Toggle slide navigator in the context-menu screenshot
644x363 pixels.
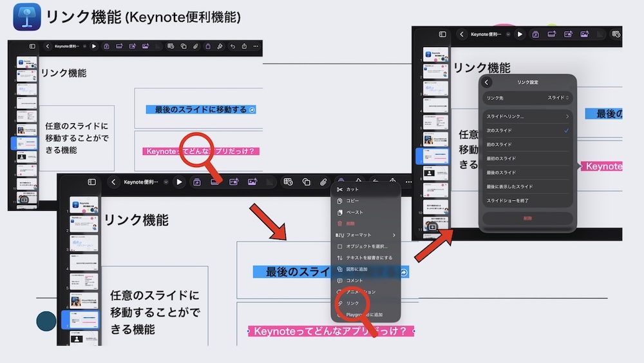91,182
